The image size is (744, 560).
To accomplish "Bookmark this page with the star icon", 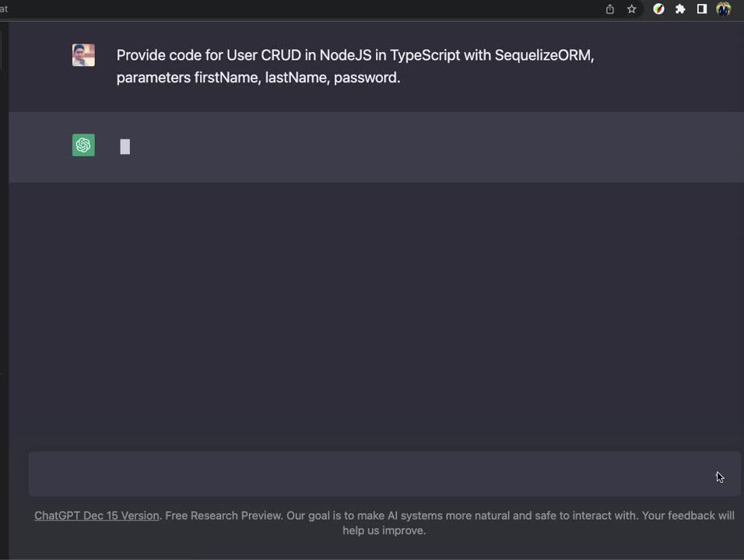I will click(632, 9).
